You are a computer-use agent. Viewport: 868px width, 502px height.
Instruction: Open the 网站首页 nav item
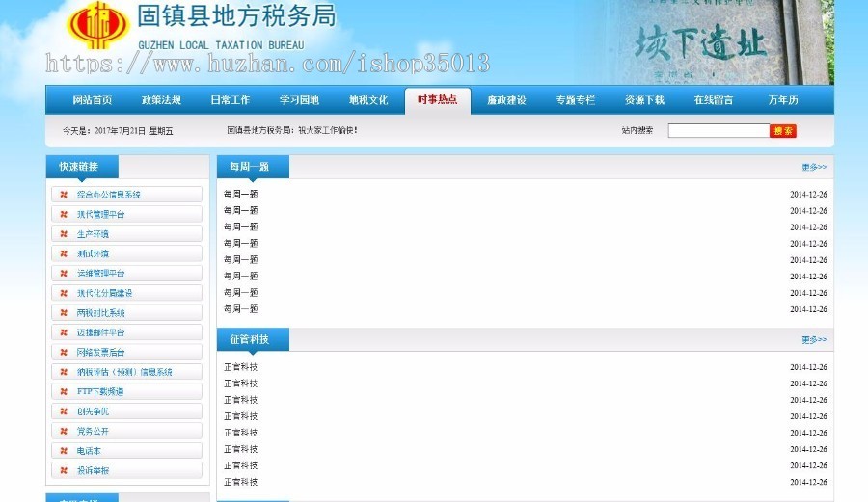click(x=92, y=100)
